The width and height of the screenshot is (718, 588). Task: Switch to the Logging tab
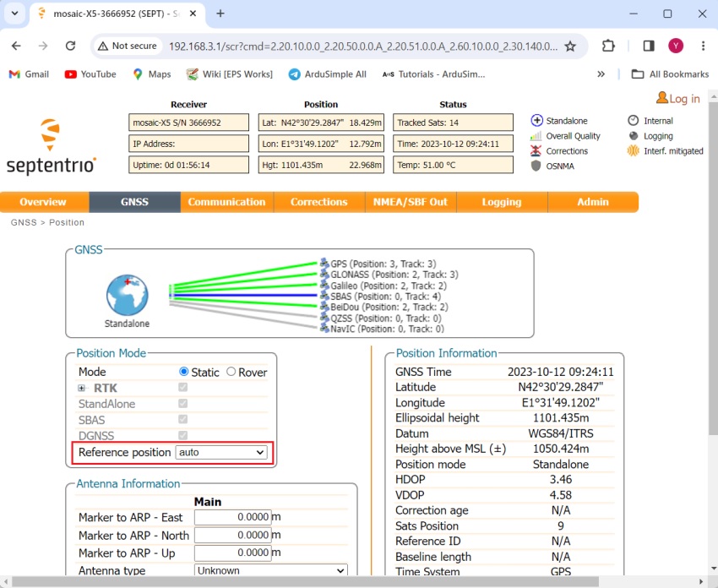(x=501, y=202)
